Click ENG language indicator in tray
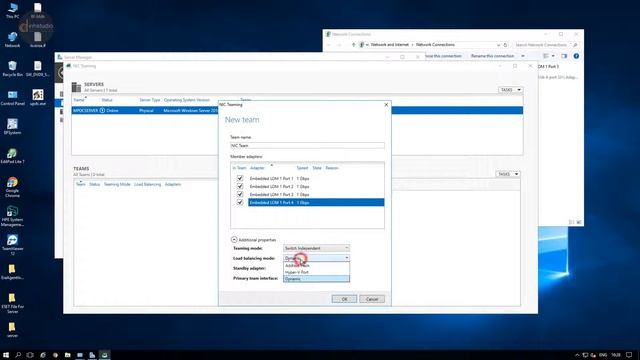 (x=603, y=355)
